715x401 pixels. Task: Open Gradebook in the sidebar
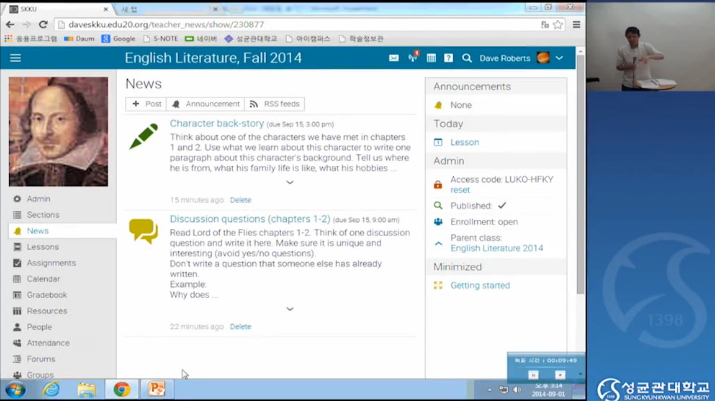click(x=47, y=295)
